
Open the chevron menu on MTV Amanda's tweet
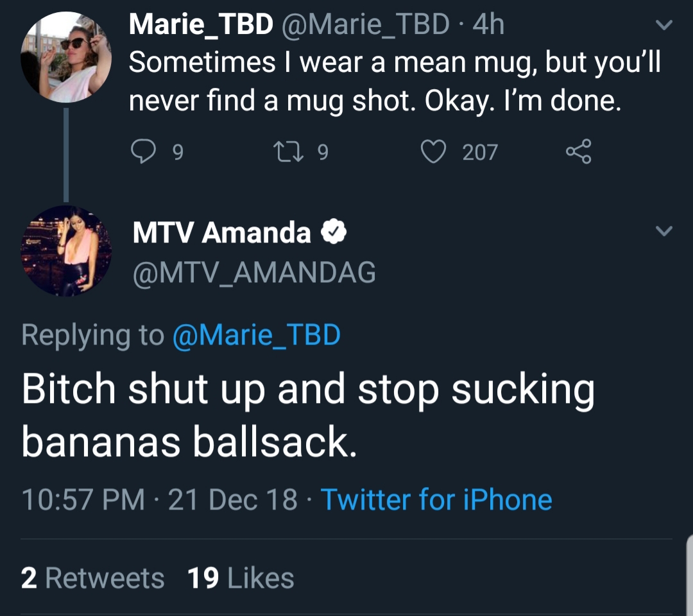click(664, 230)
